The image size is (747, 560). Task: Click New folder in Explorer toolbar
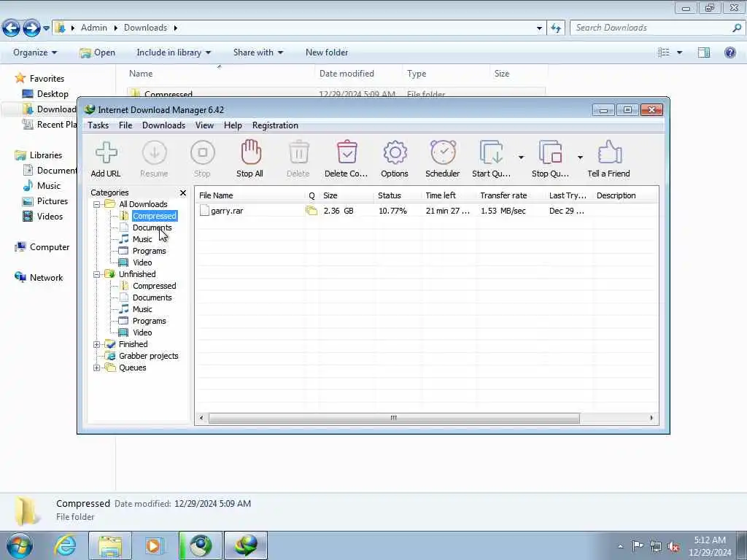[327, 52]
